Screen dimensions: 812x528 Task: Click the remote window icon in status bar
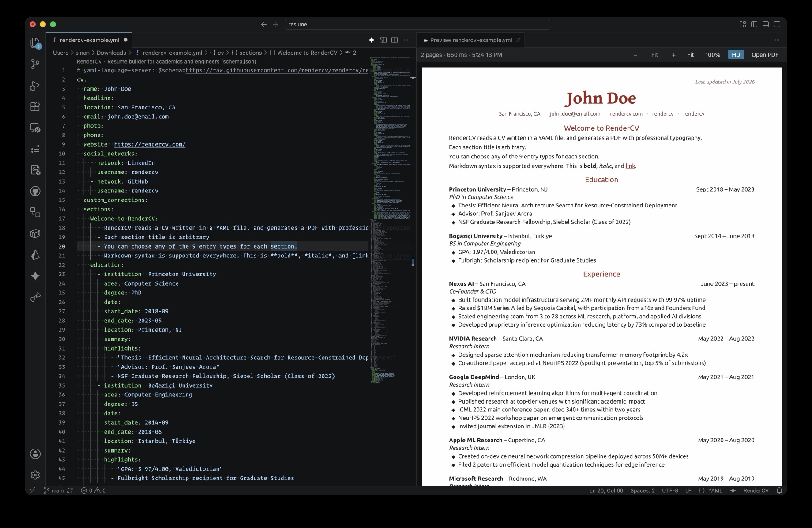tap(32, 490)
